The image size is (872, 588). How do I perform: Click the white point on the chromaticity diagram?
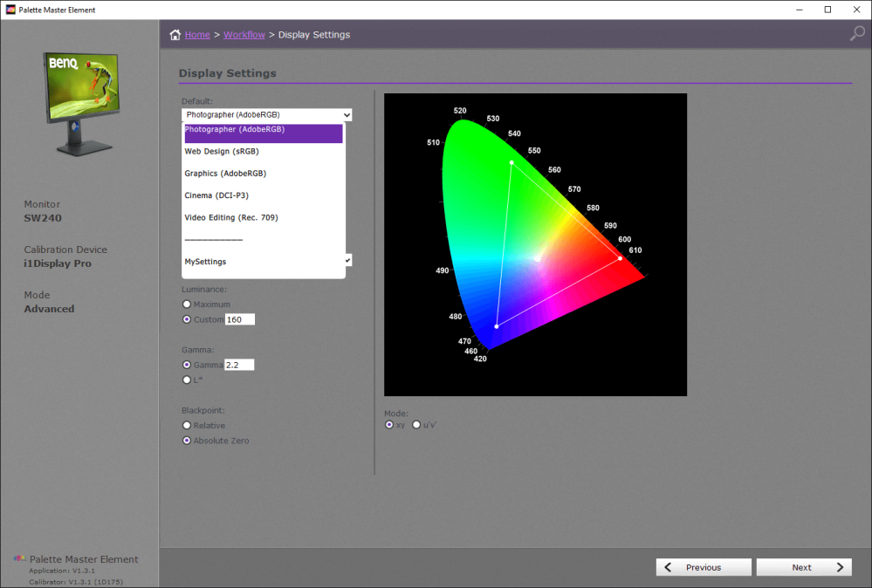click(537, 259)
